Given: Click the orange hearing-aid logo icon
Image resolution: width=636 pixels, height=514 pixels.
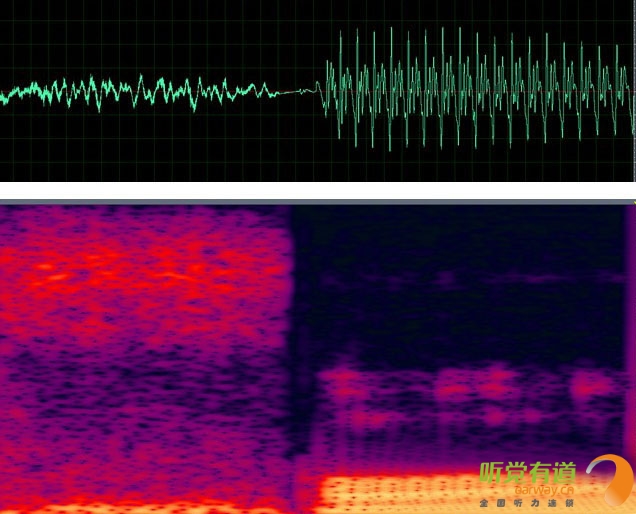Looking at the screenshot, I should point(608,480).
